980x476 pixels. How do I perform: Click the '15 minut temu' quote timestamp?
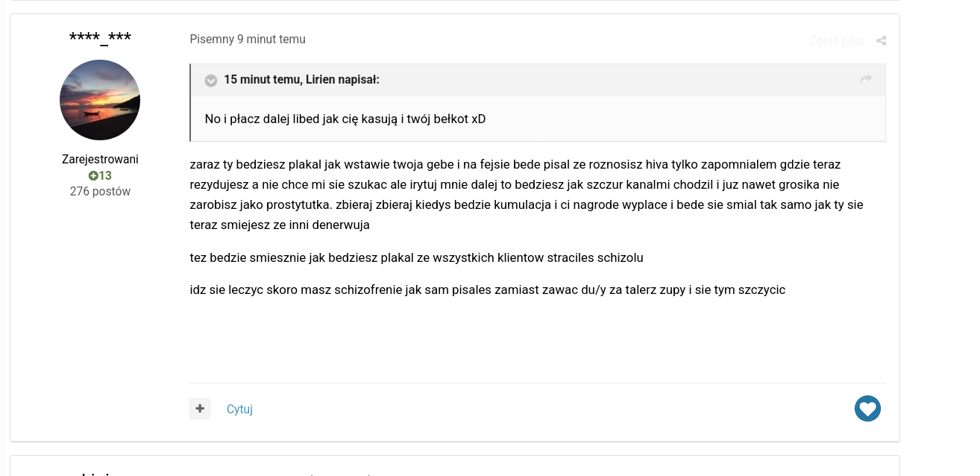(261, 80)
